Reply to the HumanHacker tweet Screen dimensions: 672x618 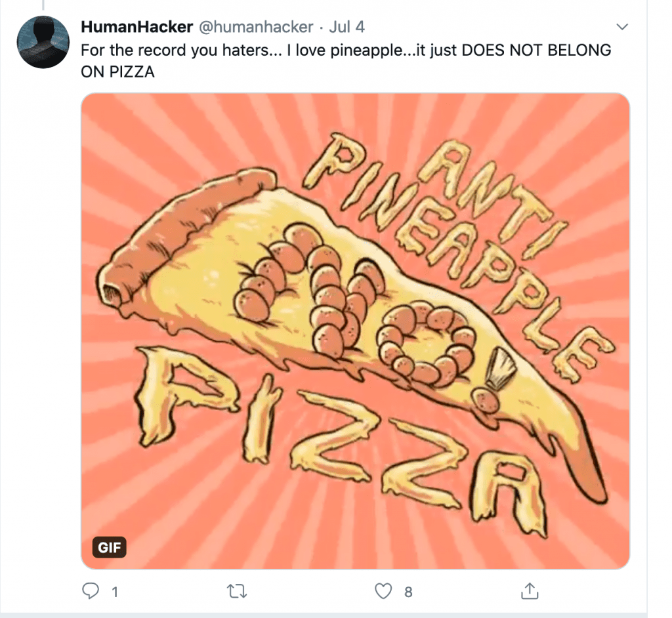coord(90,591)
